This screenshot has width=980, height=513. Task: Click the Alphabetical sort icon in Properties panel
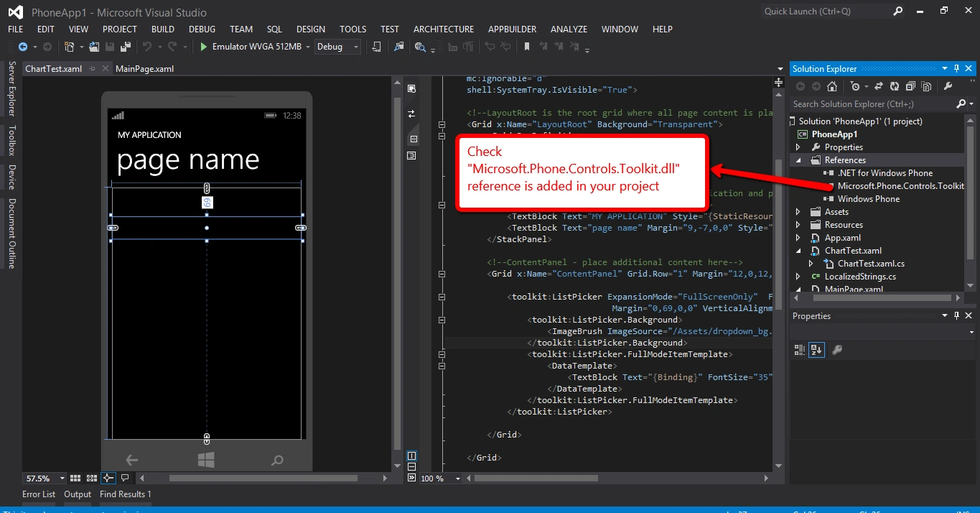click(x=816, y=350)
